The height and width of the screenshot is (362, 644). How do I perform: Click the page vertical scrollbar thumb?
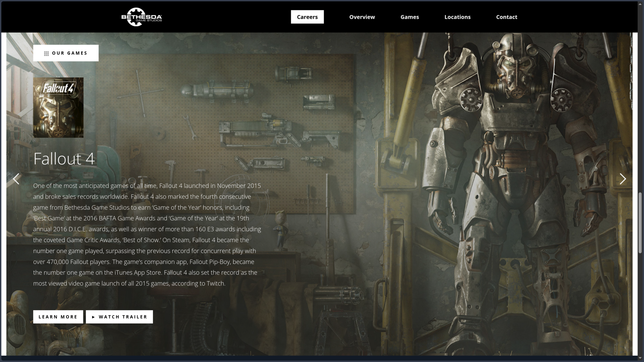click(640, 223)
